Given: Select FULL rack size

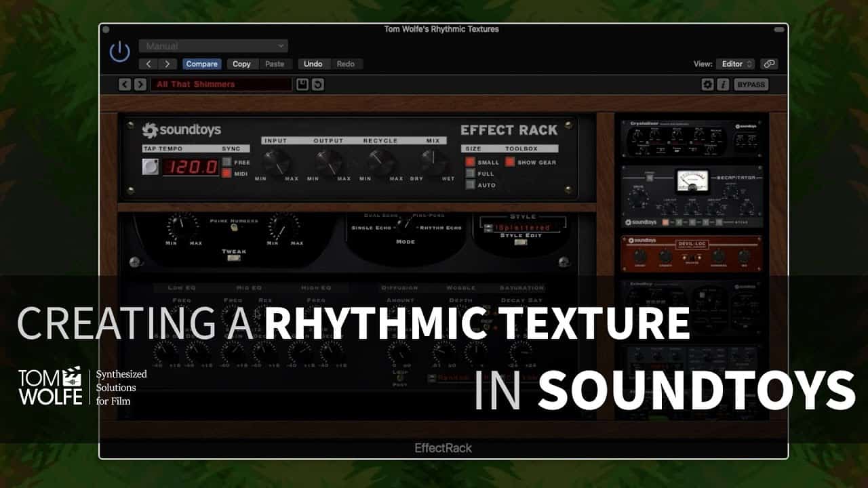Looking at the screenshot, I should [470, 174].
